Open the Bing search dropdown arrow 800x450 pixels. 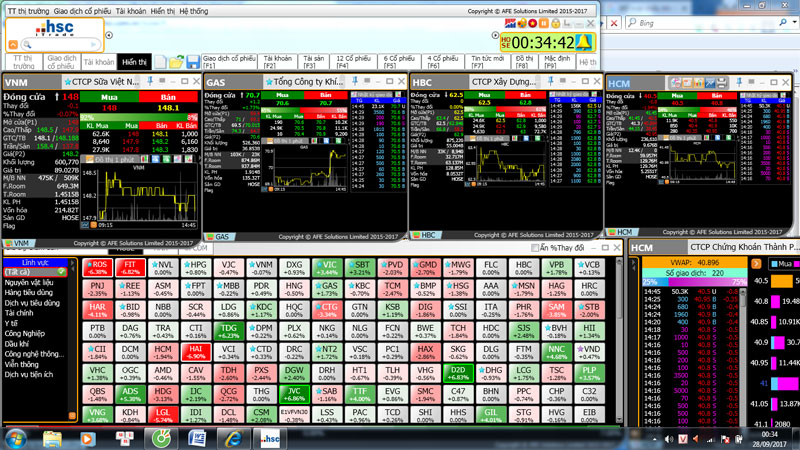click(795, 22)
